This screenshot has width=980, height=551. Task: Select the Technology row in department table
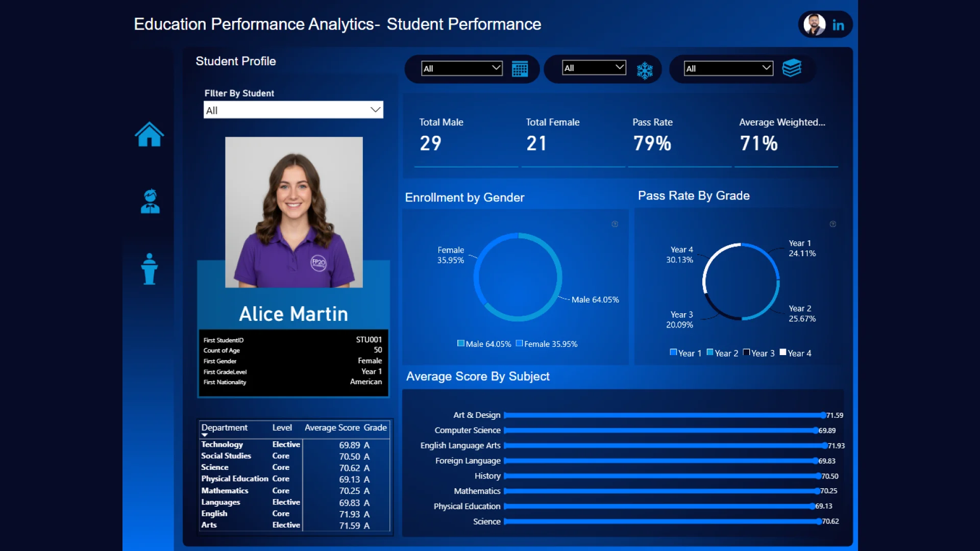[222, 444]
